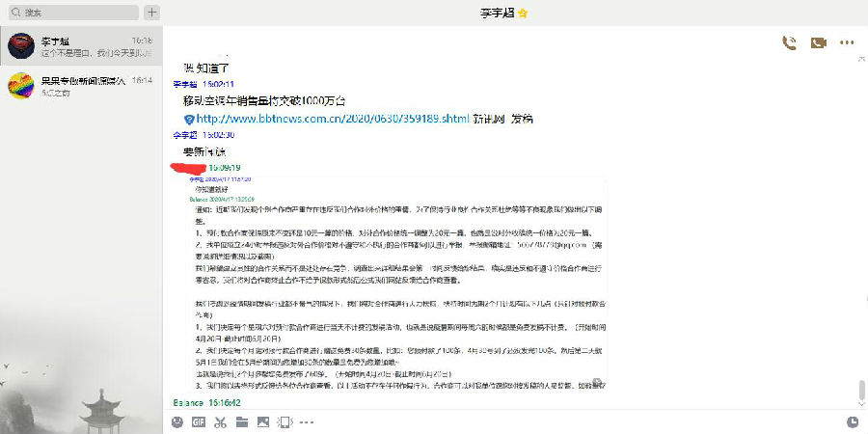Start a video call with the contact

[818, 42]
